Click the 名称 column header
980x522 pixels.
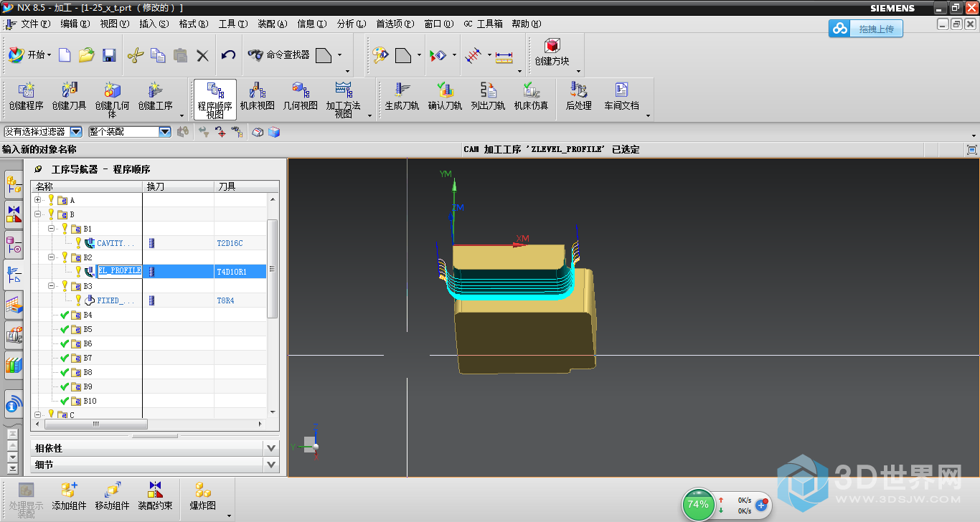click(87, 186)
